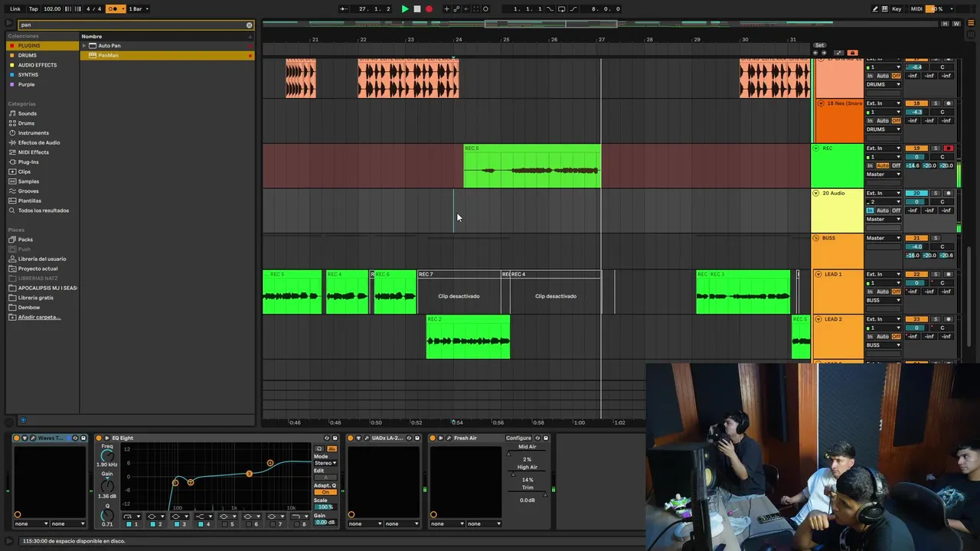Toggle the Loop switch icon
Screen dimensions: 980x551
point(561,9)
